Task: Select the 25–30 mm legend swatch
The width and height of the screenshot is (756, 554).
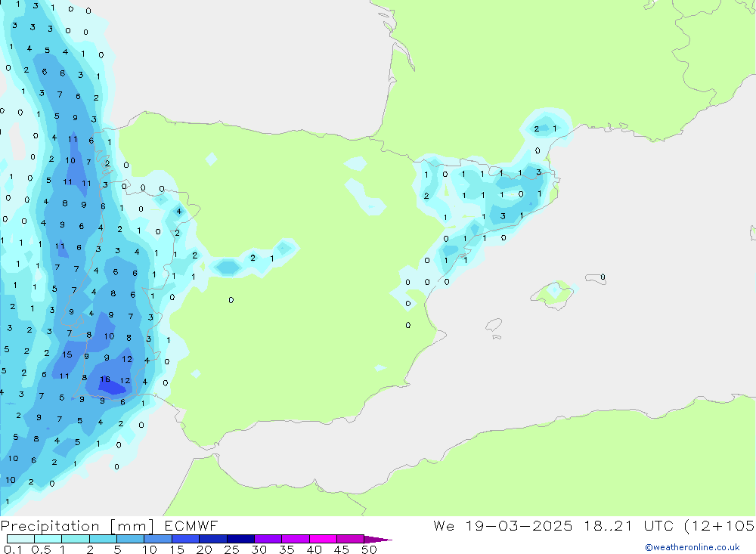Action: [x=240, y=539]
